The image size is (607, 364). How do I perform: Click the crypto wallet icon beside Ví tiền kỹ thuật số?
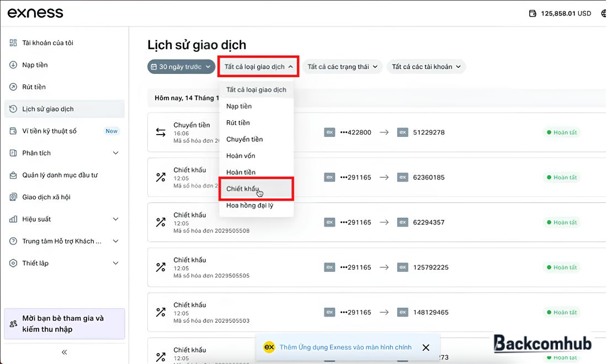coord(13,131)
